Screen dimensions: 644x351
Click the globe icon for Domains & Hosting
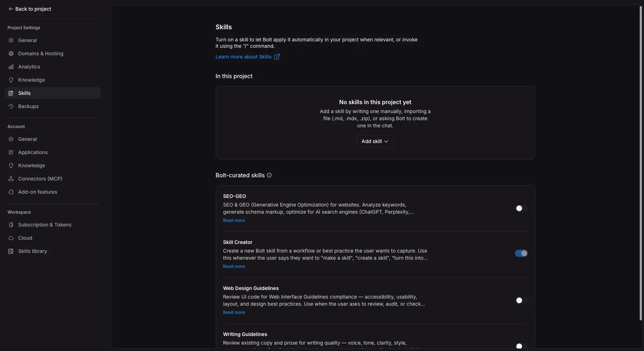[x=11, y=54]
